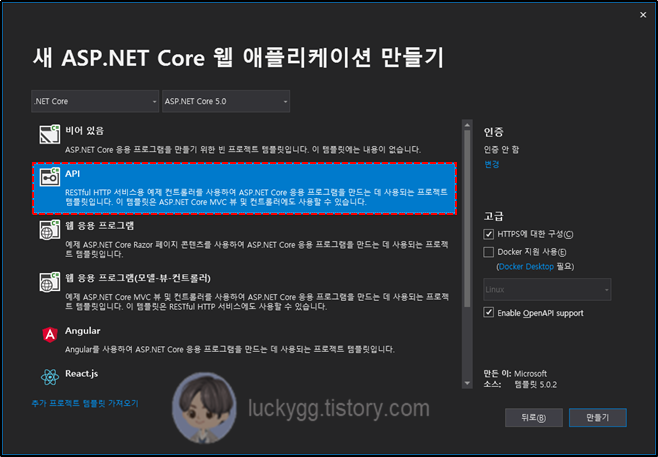Select the Angular template title

(82, 331)
